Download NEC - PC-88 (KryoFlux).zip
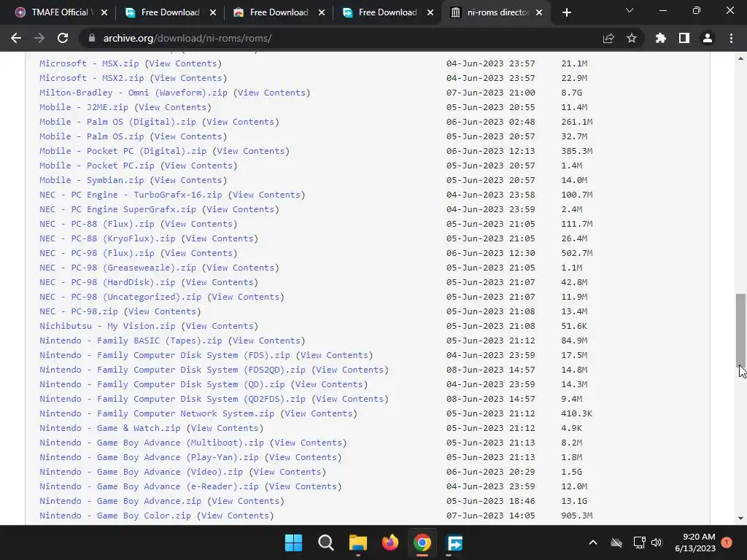 coord(107,238)
